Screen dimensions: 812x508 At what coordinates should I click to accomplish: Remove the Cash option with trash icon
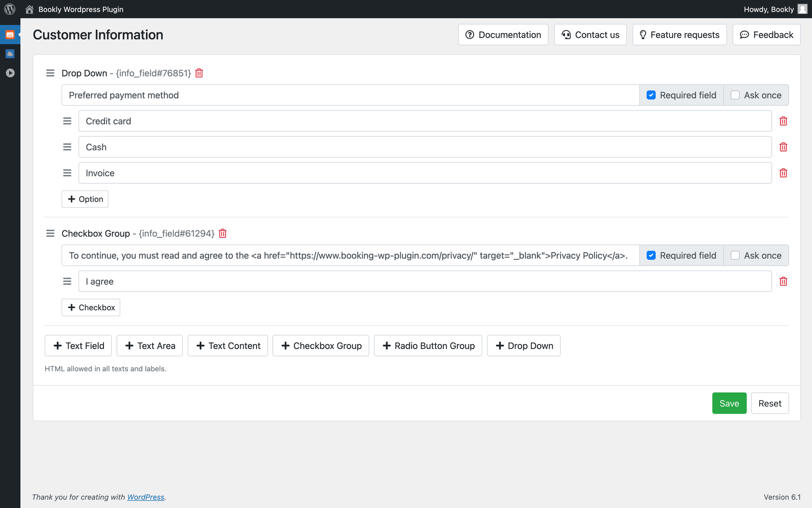(x=783, y=147)
